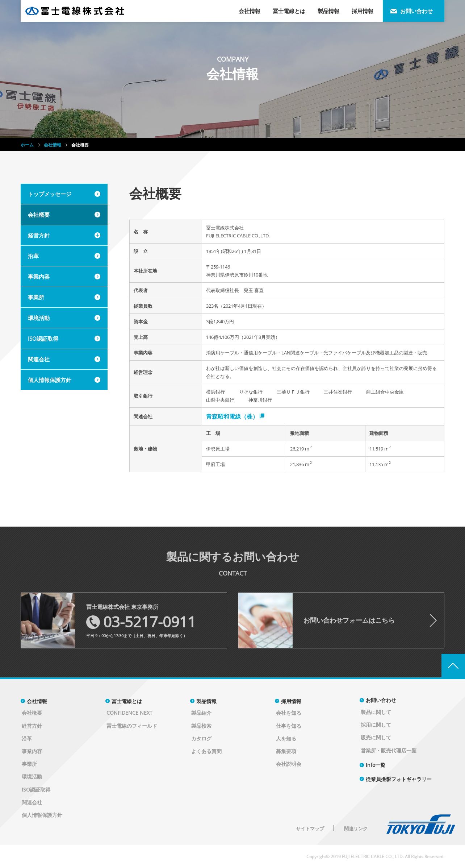Open footer link 会社を知る

click(289, 713)
